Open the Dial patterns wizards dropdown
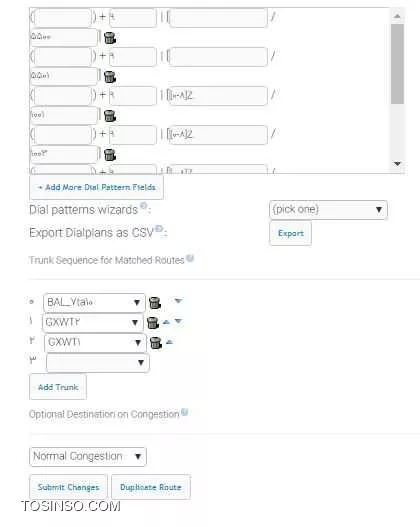The height and width of the screenshot is (527, 420). 328,210
